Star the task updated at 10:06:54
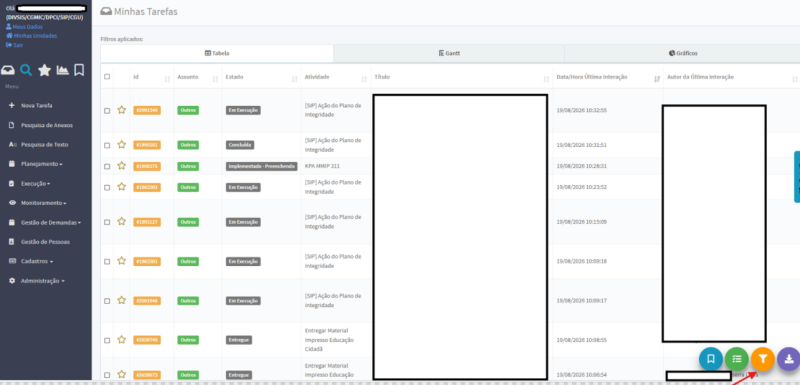 coord(121,374)
